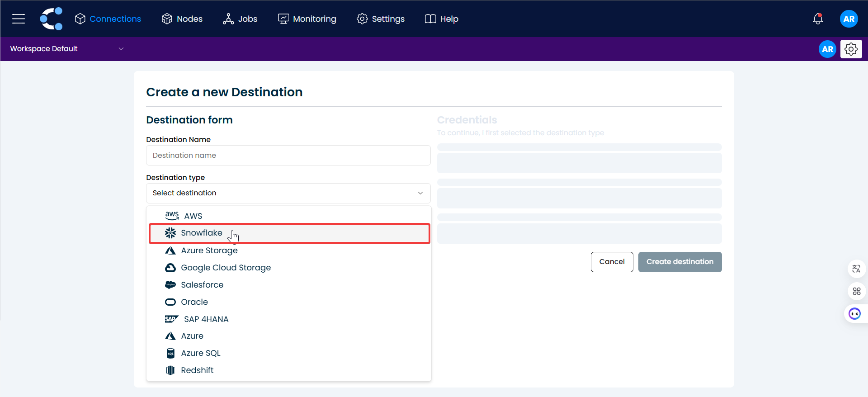
Task: Click the Salesforce cloud icon
Action: tap(170, 285)
